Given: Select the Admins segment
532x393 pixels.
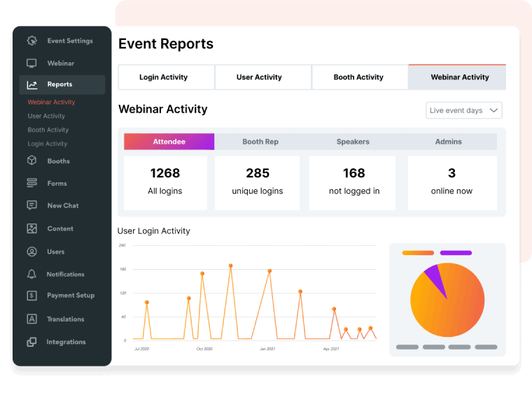Looking at the screenshot, I should tap(449, 142).
